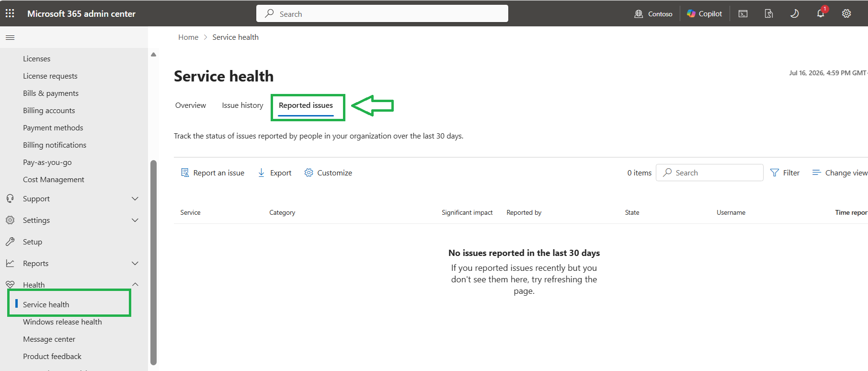Click the sidebar vertical scrollbar thumb

(x=153, y=262)
